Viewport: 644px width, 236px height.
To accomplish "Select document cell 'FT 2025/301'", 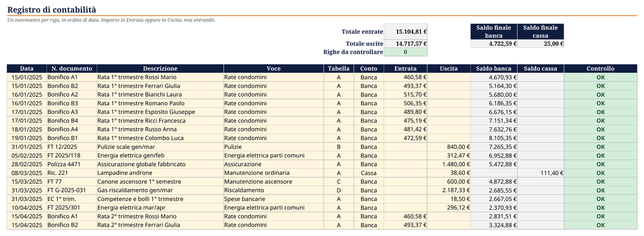I will point(71,208).
